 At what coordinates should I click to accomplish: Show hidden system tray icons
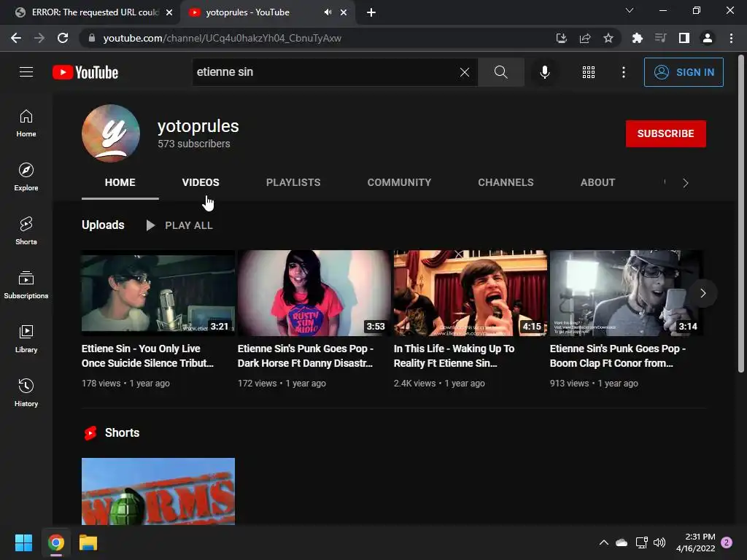[x=603, y=542]
